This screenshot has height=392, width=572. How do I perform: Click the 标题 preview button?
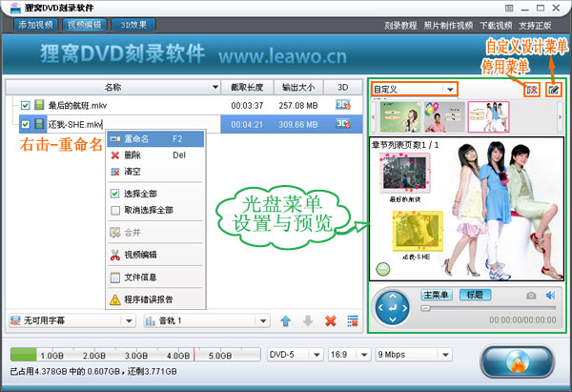click(475, 295)
